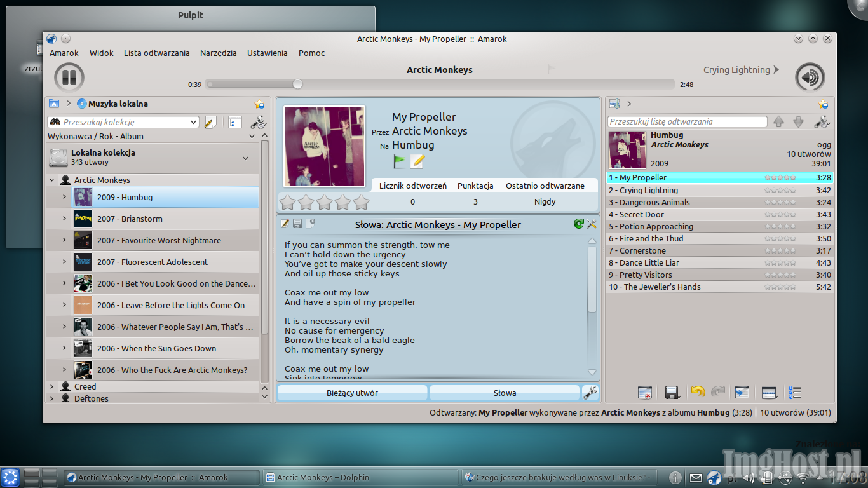This screenshot has width=868, height=488.
Task: Reload the lyrics with green refresh icon
Action: pos(578,224)
